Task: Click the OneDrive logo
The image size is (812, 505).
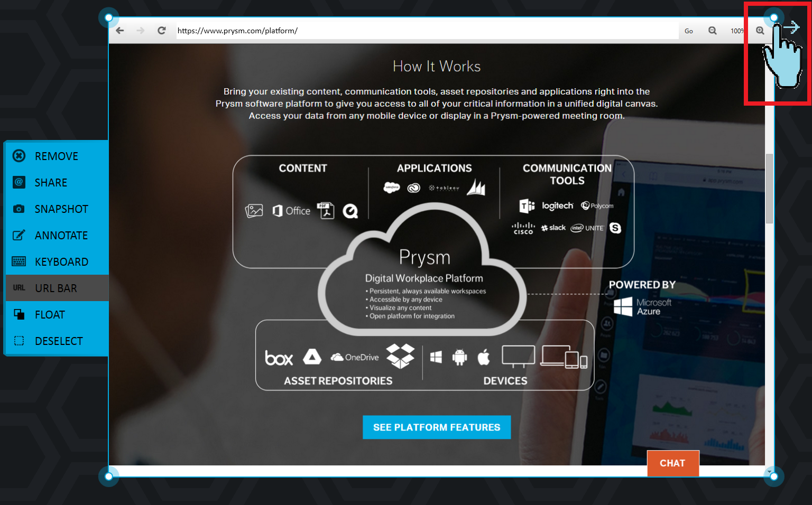Action: [355, 358]
